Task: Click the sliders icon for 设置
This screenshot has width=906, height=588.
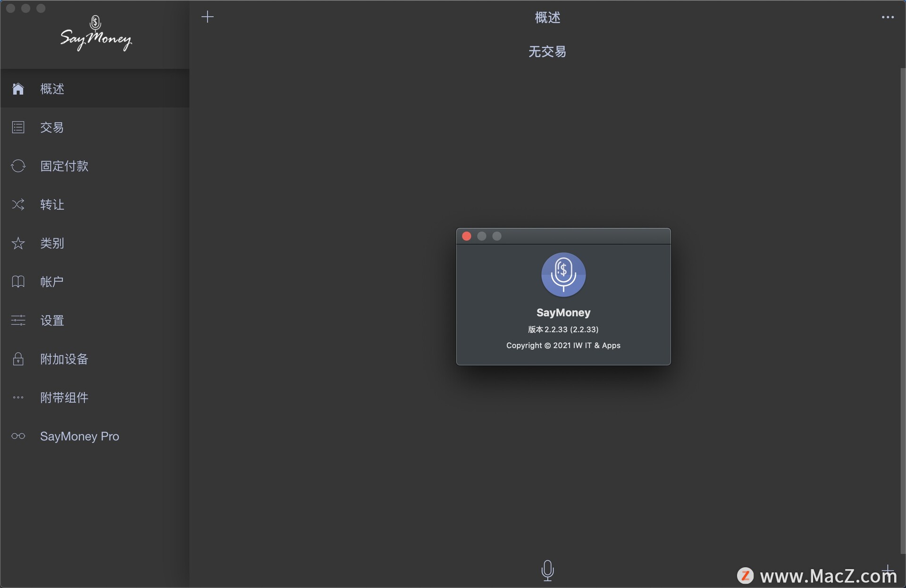Action: click(x=18, y=321)
